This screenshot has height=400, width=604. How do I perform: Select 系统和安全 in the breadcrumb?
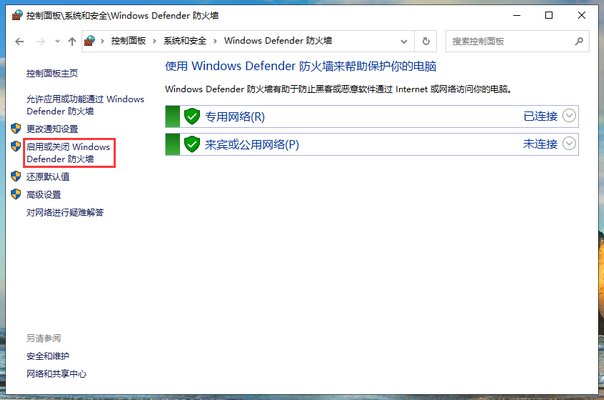185,41
